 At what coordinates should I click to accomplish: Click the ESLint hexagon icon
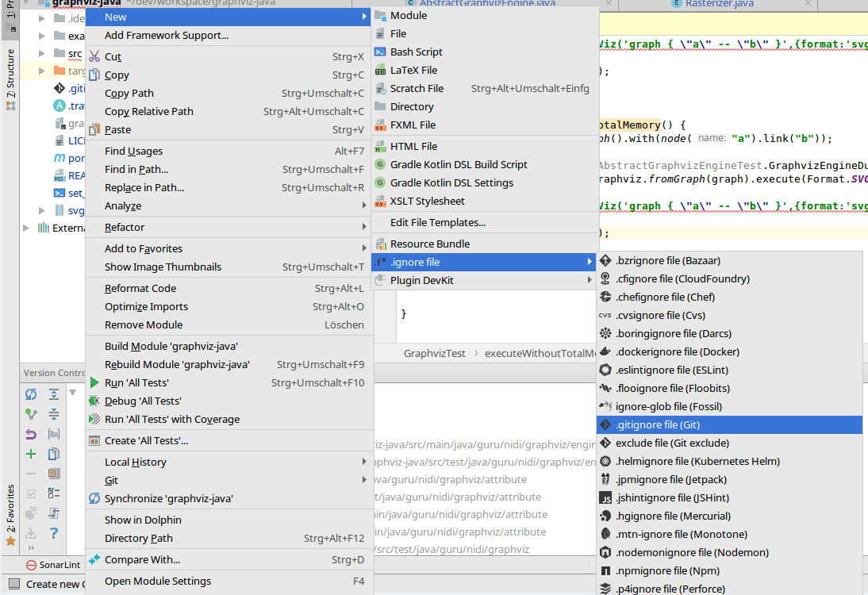(x=605, y=370)
